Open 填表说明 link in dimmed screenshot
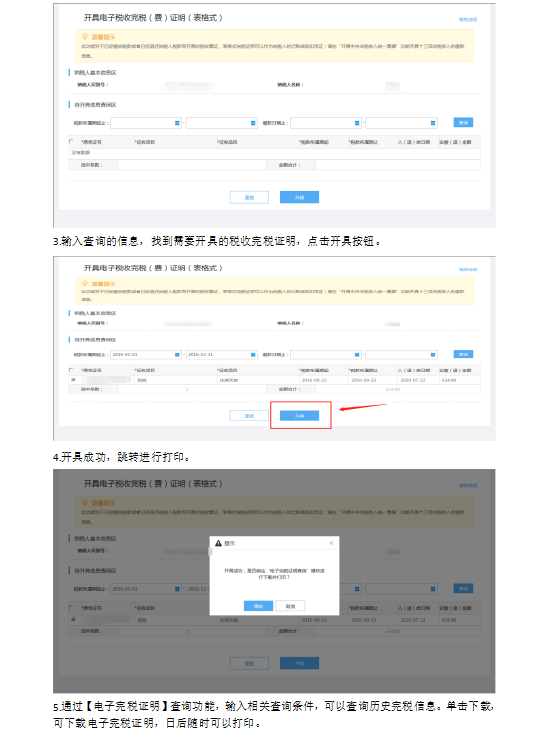 point(468,485)
